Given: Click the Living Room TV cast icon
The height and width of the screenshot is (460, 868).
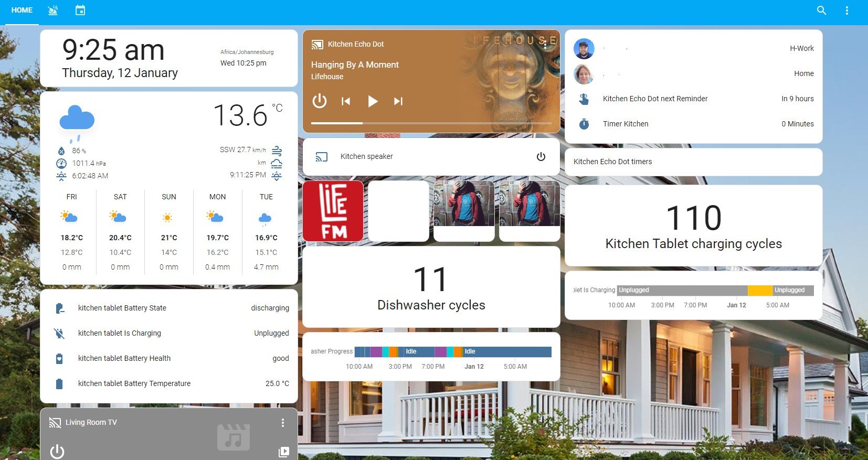Looking at the screenshot, I should coord(55,423).
